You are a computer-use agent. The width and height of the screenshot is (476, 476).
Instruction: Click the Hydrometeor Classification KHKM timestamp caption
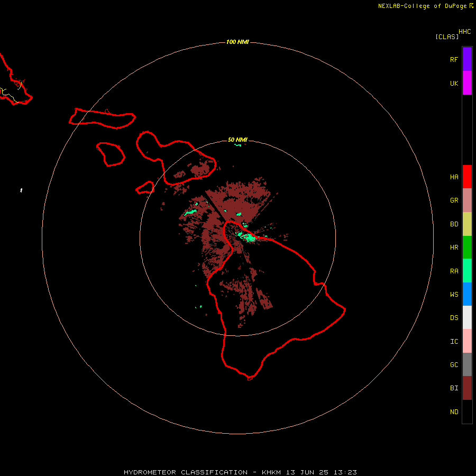click(240, 472)
